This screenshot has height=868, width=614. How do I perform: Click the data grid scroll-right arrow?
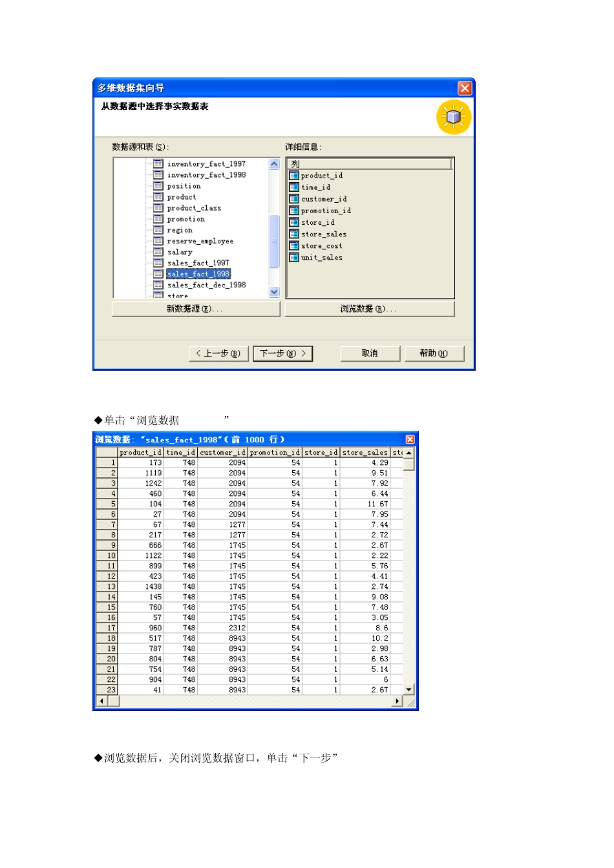[397, 701]
